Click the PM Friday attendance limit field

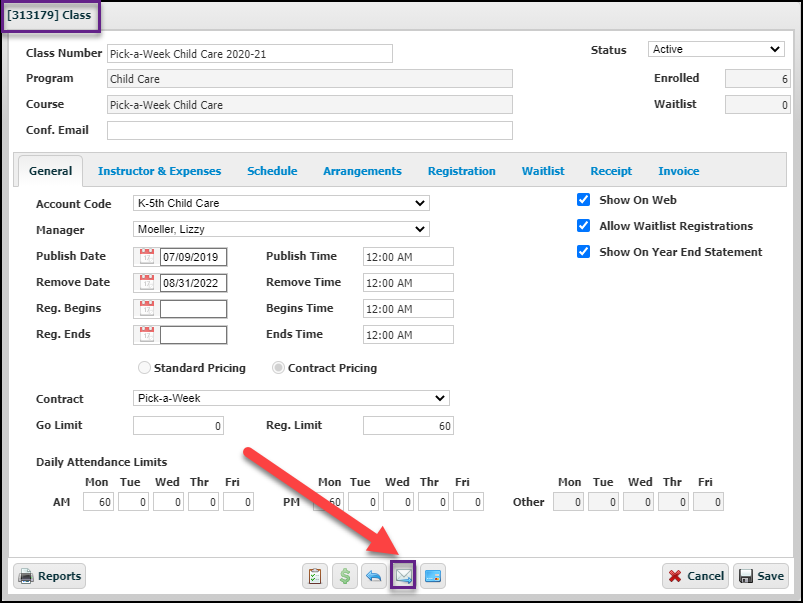click(468, 502)
